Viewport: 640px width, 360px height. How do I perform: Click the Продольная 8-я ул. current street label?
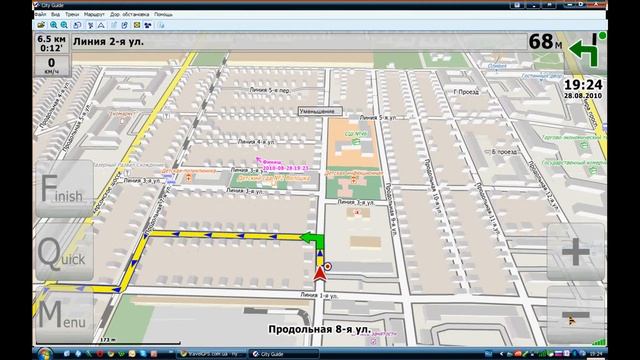pyautogui.click(x=320, y=329)
